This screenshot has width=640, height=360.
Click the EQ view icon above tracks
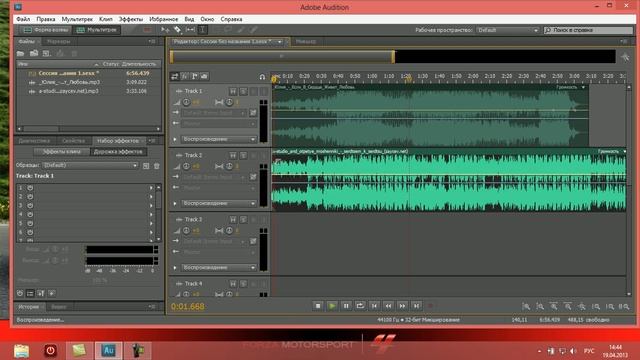(204, 76)
